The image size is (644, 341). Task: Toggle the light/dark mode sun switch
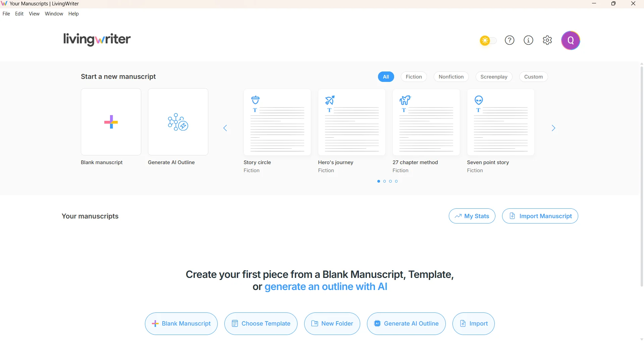488,40
